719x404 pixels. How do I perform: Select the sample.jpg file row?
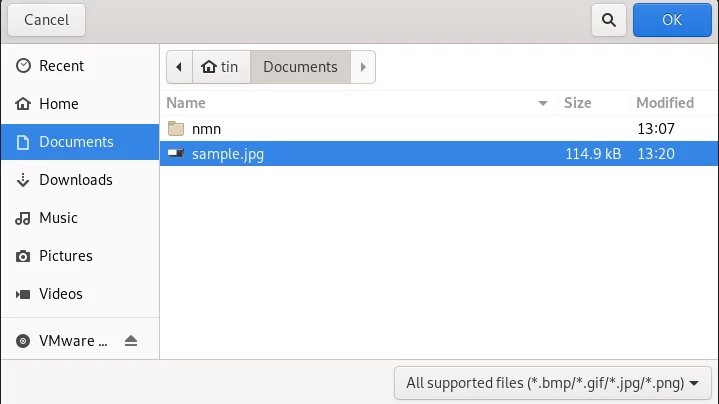point(439,154)
